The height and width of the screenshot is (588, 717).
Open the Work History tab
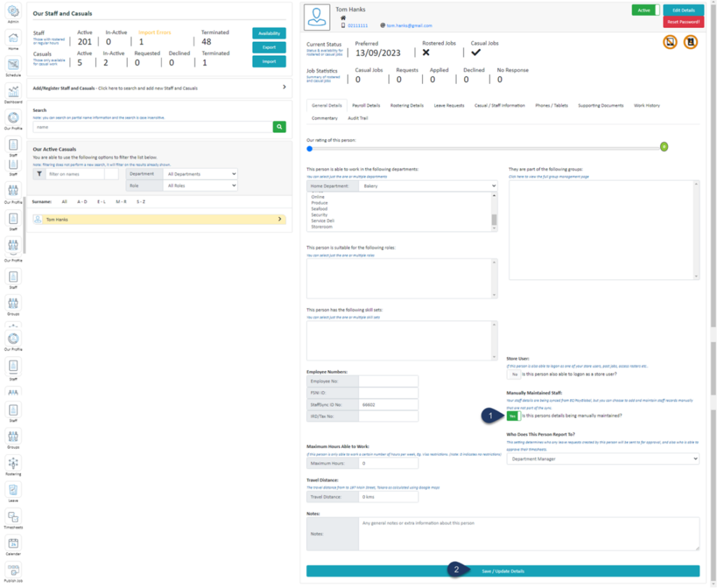[x=646, y=106]
